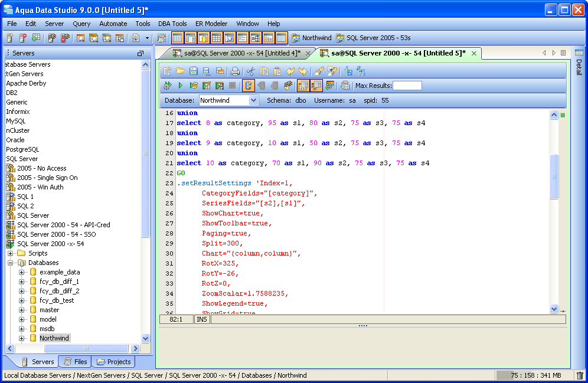Toggle the highlighted bar chart toolbar button

[269, 38]
